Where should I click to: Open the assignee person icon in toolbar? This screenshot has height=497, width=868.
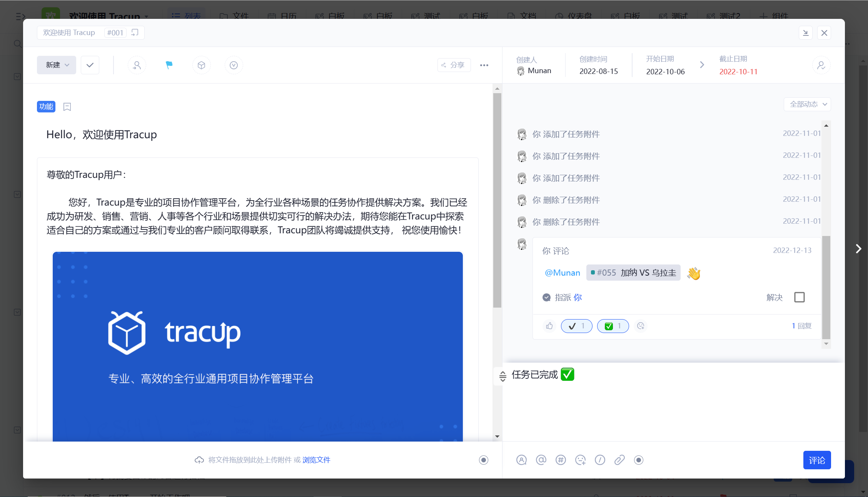coord(137,65)
